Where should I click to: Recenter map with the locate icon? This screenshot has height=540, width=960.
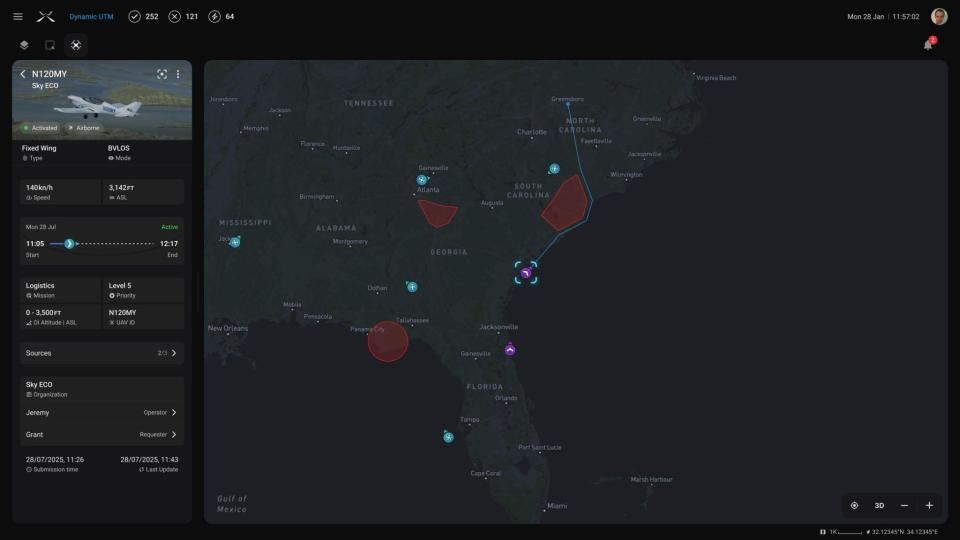pyautogui.click(x=854, y=505)
